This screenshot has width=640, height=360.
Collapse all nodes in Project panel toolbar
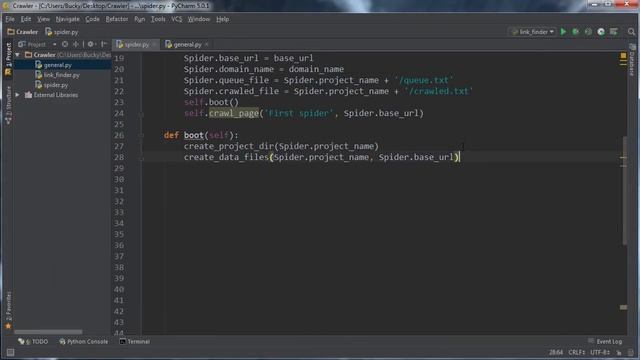point(76,44)
